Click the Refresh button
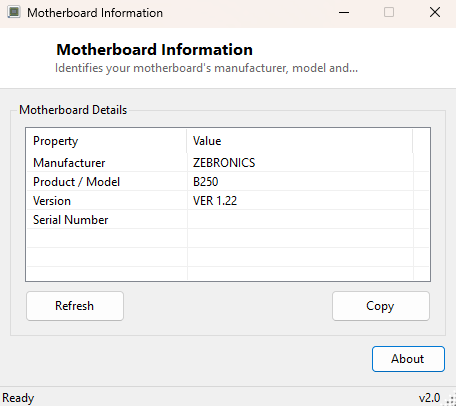456x406 pixels. click(75, 306)
